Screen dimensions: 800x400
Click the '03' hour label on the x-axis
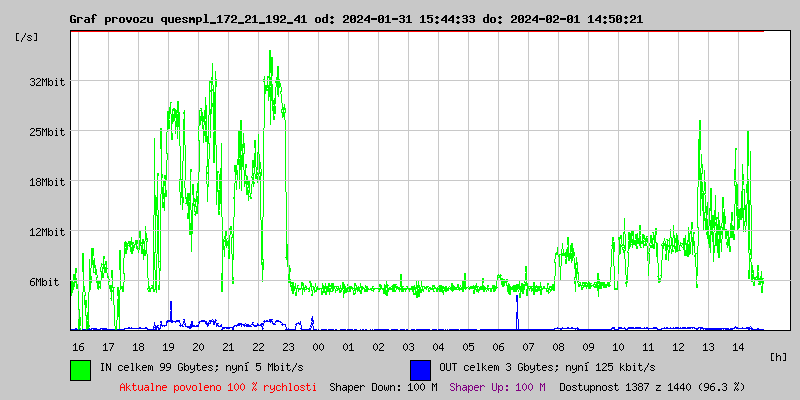(x=408, y=347)
